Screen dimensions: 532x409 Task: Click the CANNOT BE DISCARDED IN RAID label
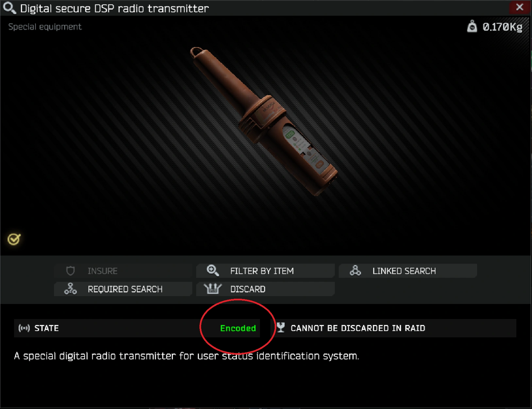coord(358,328)
